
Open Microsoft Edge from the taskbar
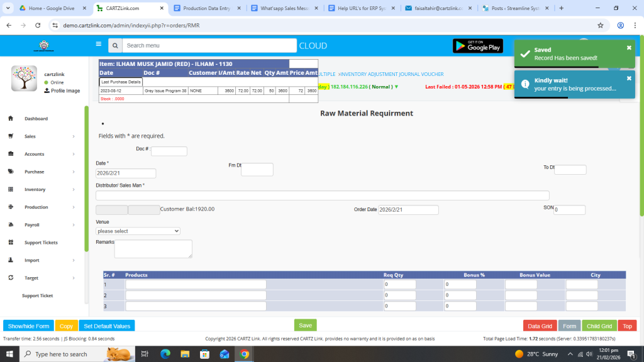165,354
